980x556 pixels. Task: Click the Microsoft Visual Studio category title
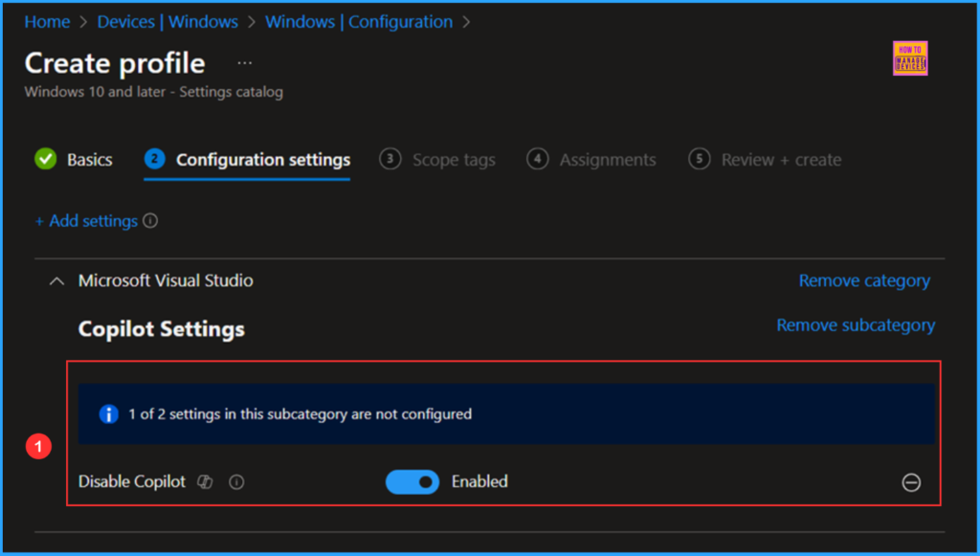(x=166, y=281)
